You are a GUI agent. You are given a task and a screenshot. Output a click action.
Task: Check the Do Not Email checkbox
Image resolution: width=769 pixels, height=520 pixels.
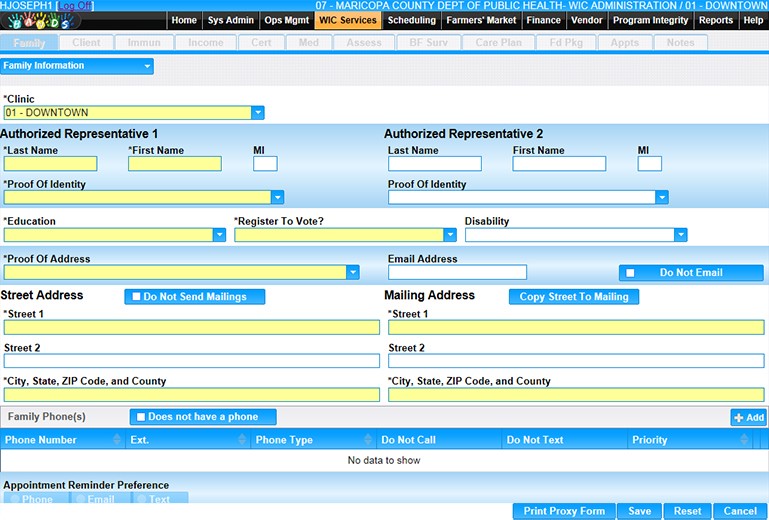point(630,273)
